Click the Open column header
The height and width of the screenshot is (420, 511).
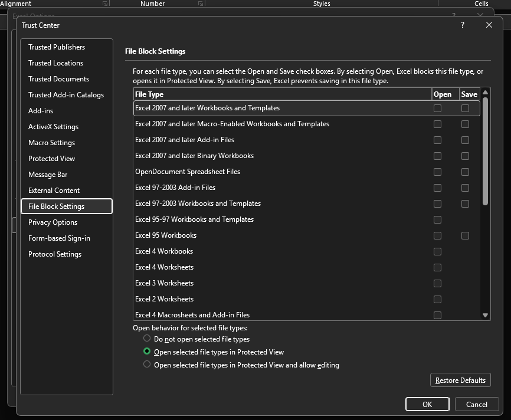(446, 94)
